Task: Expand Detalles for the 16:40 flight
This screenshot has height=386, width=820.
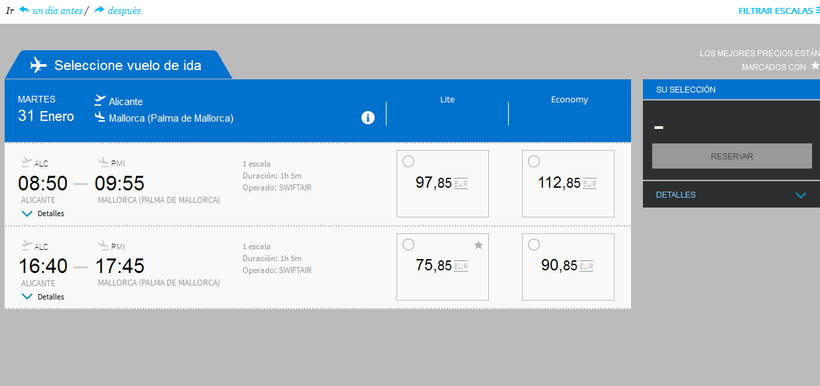Action: click(x=44, y=297)
